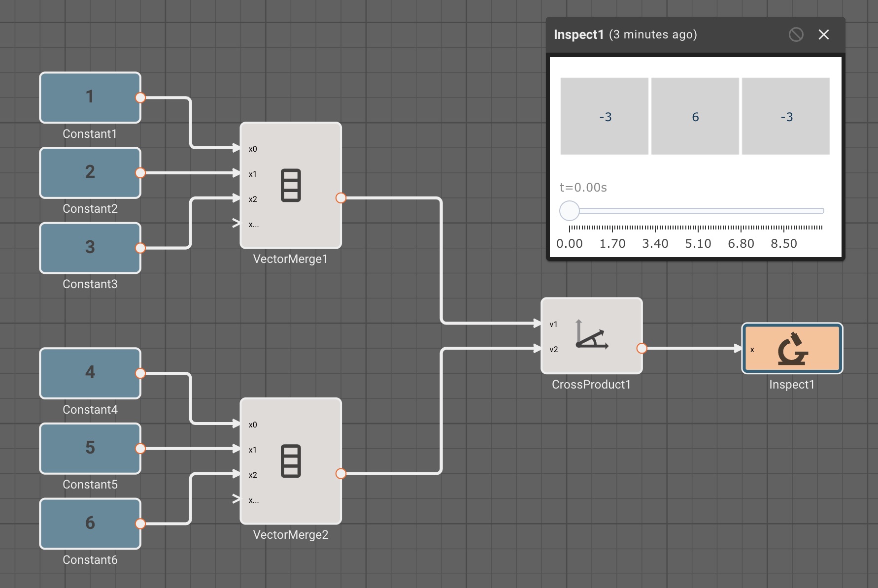Click the VectorMerge1 stack icon
This screenshot has width=878, height=588.
click(291, 185)
